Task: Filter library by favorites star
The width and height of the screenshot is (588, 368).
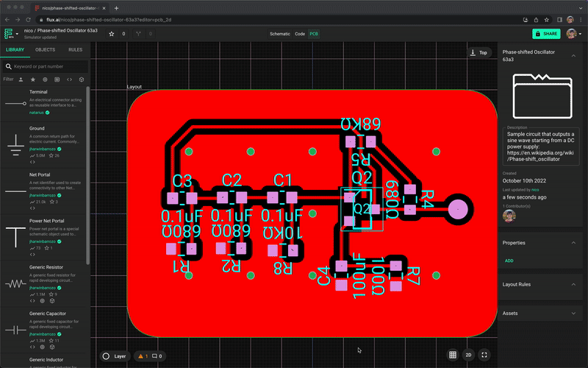Action: tap(32, 79)
